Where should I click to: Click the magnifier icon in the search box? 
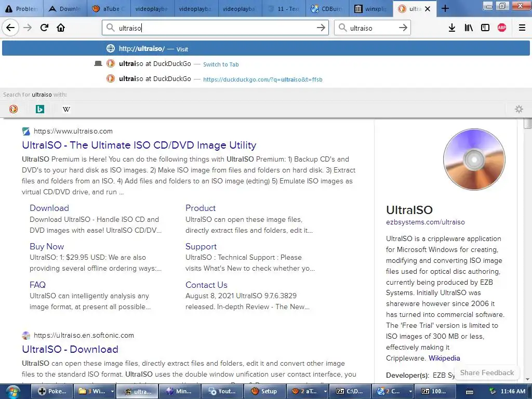343,28
